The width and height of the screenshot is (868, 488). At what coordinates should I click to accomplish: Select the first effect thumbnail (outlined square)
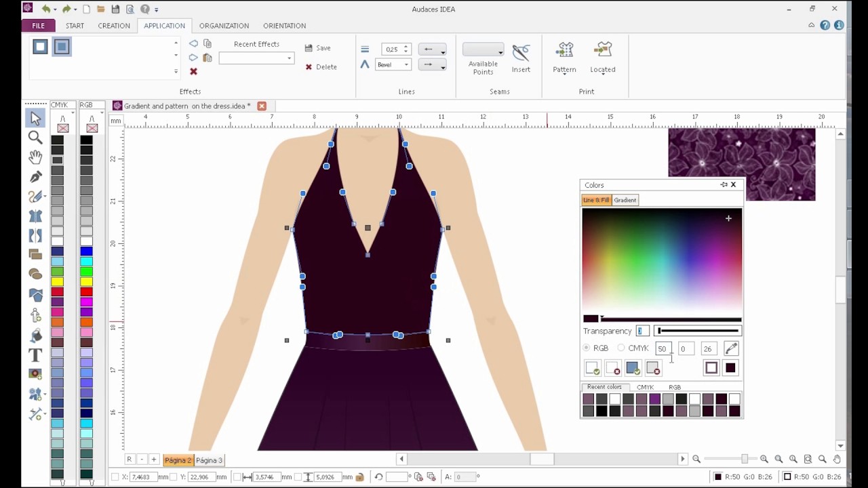(x=40, y=47)
